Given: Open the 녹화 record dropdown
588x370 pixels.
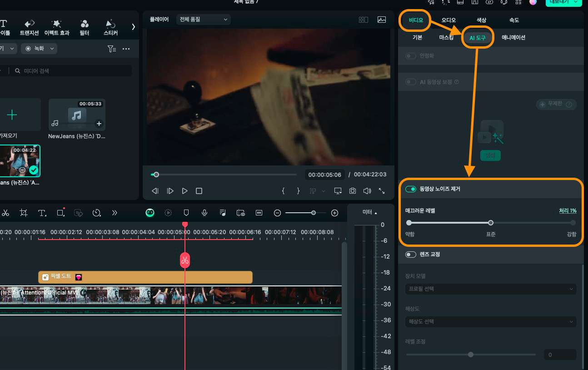Looking at the screenshot, I should [39, 49].
